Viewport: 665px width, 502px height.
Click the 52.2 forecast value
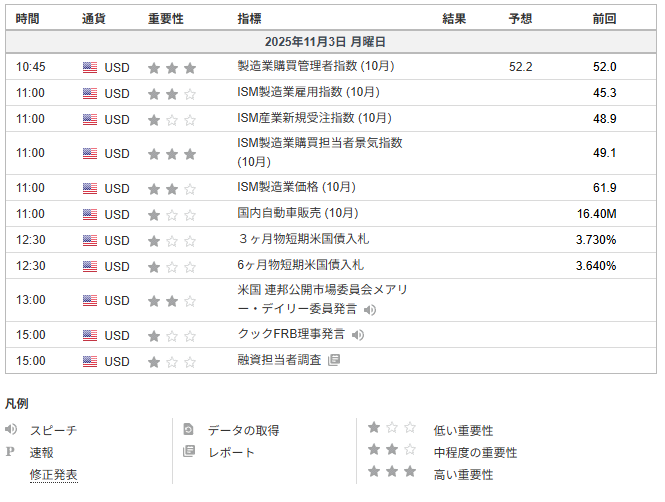click(520, 67)
